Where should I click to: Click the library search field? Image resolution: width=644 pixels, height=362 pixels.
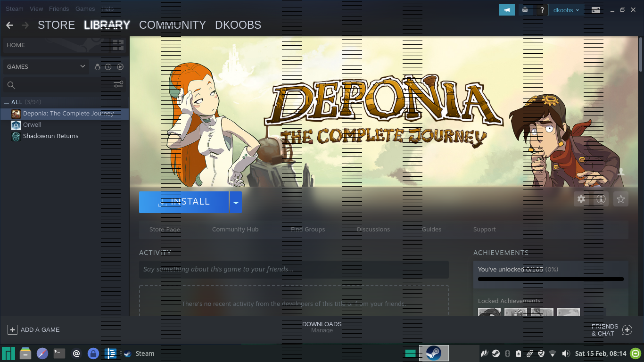[57, 85]
